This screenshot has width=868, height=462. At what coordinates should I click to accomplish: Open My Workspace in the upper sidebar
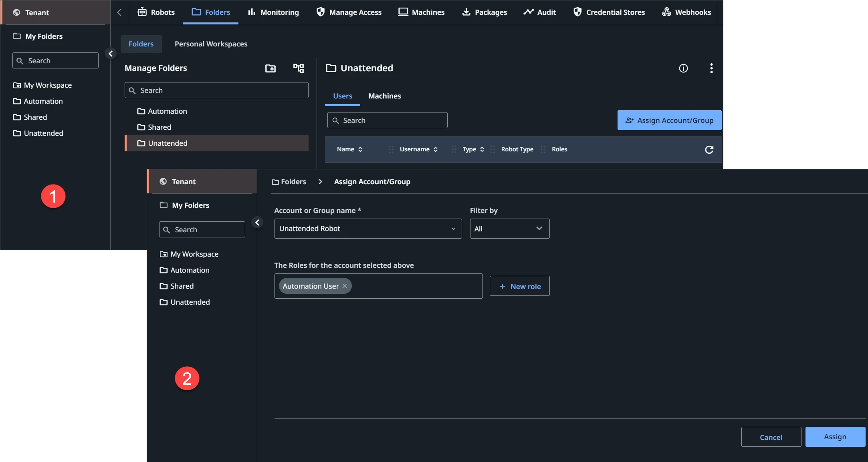(42, 85)
